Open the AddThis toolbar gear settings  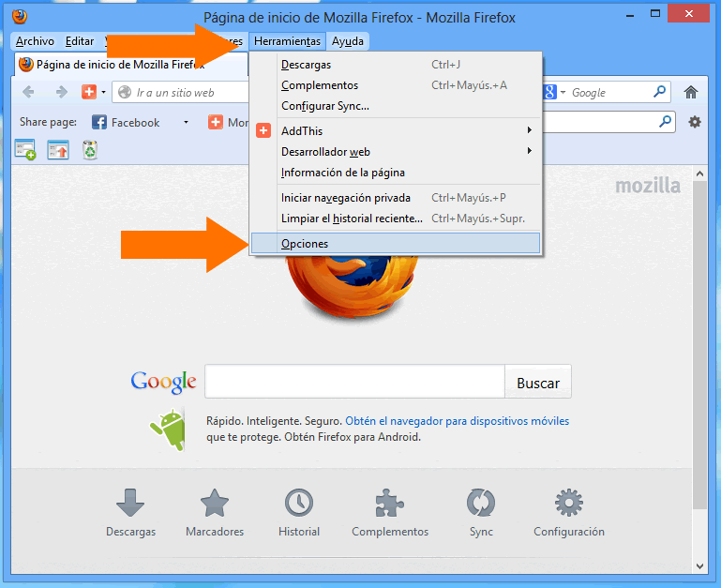pos(695,122)
